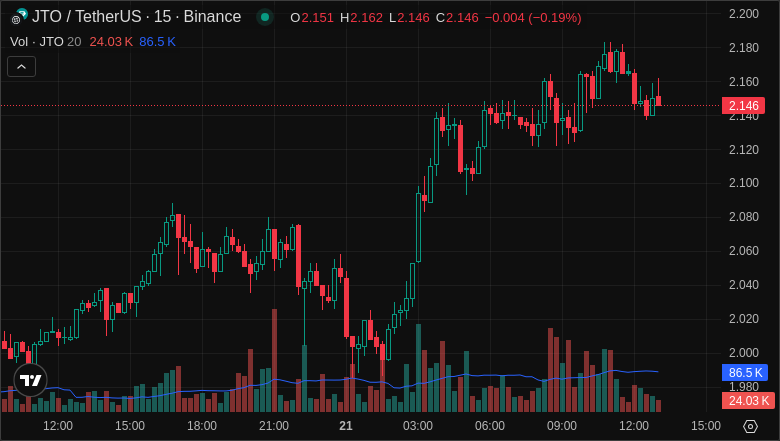This screenshot has width=780, height=441.
Task: Click the high value H2.162
Action: point(361,18)
